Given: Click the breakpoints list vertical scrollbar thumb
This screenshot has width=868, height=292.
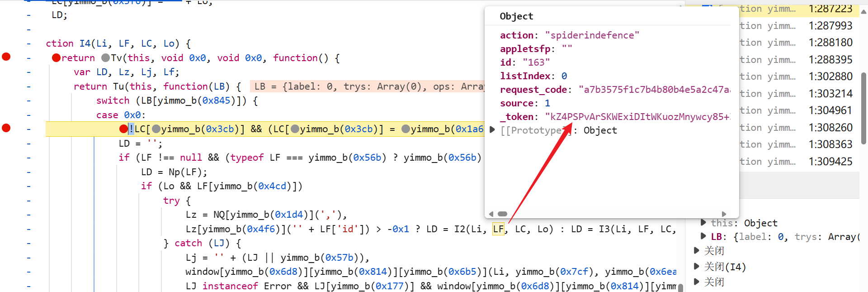Looking at the screenshot, I should [x=863, y=109].
